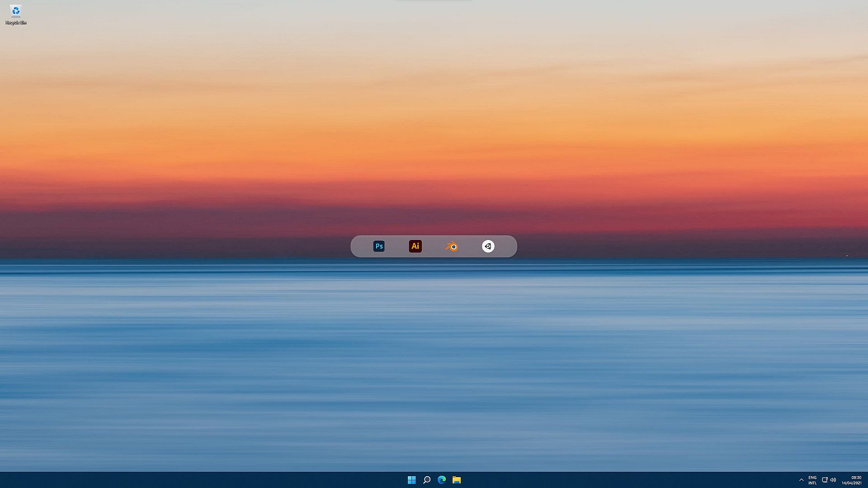Click the taskbar Search magnifier
This screenshot has width=868, height=488.
pyautogui.click(x=426, y=480)
